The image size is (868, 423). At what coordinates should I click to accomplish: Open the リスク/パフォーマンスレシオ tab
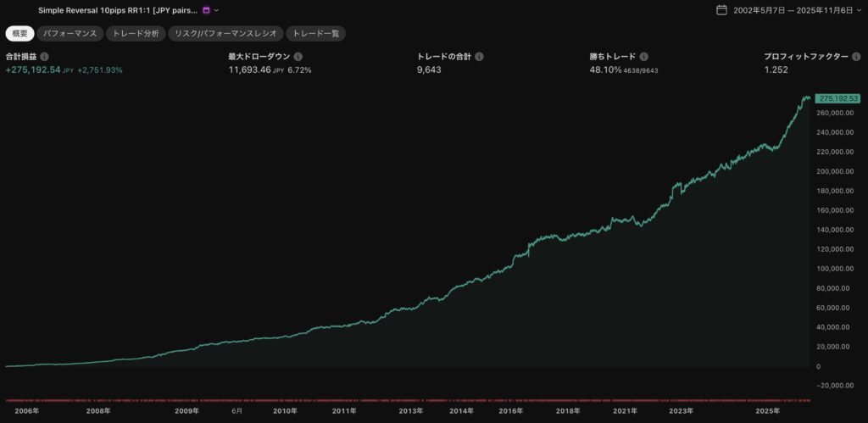click(x=224, y=34)
